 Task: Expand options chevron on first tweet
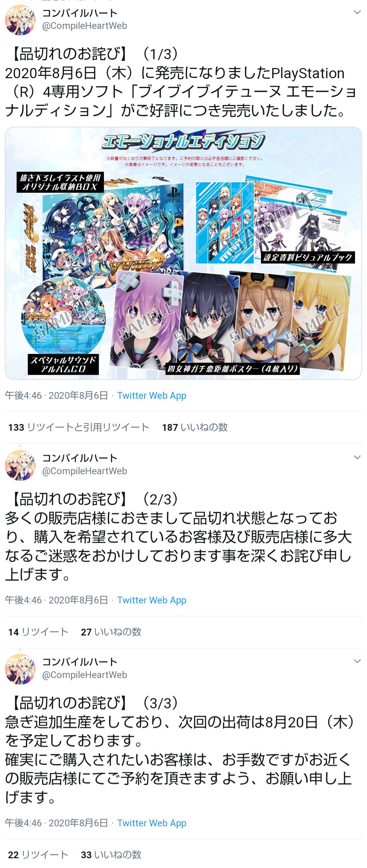[357, 13]
